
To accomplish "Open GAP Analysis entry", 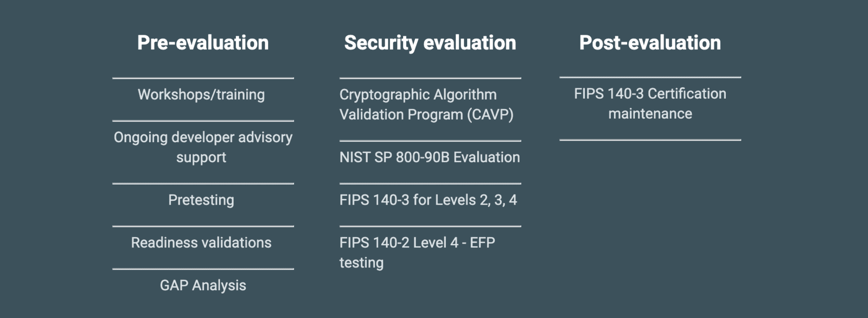I will (203, 285).
